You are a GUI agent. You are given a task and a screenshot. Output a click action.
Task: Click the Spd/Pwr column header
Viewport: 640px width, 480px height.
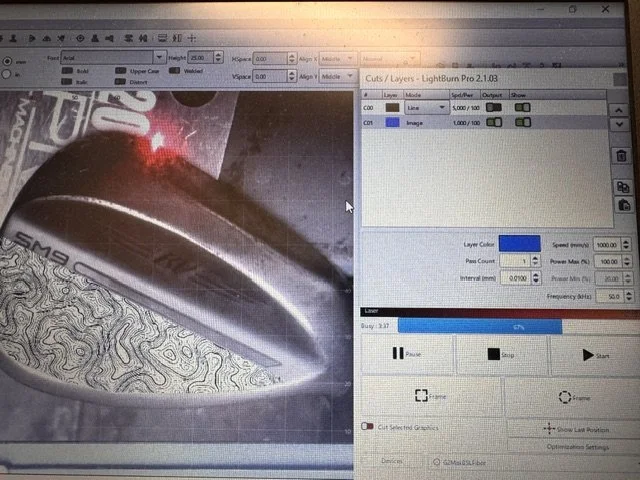tap(465, 95)
